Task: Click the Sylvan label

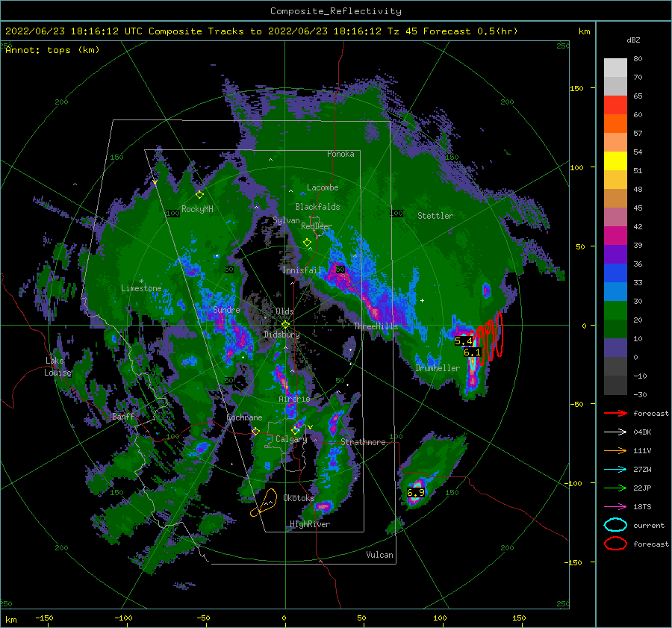Action: [x=286, y=220]
